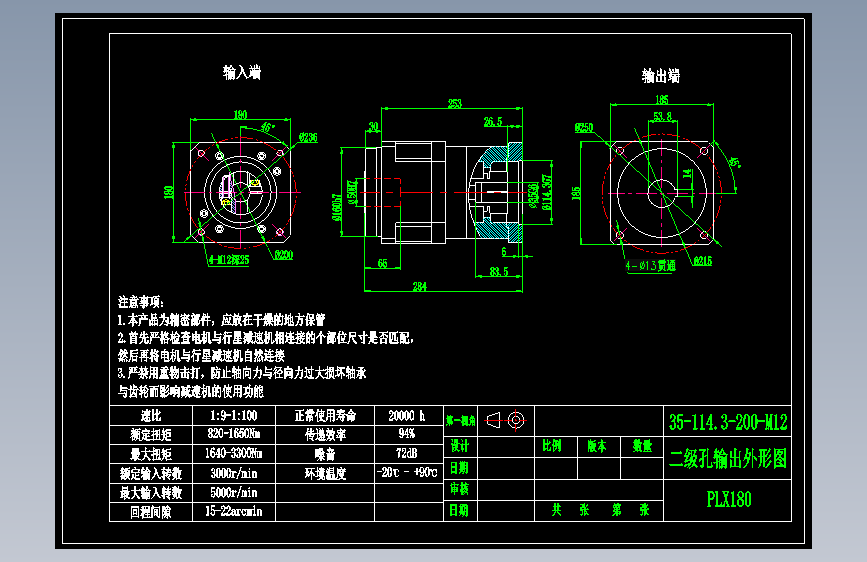Select the 3000r/min value
This screenshot has width=867, height=562.
tap(233, 473)
